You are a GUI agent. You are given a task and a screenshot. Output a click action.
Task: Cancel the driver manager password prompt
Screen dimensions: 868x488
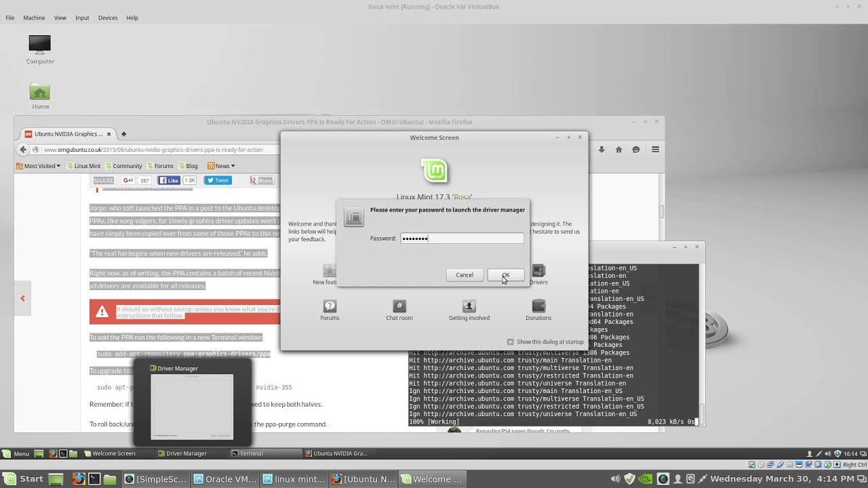pyautogui.click(x=465, y=274)
